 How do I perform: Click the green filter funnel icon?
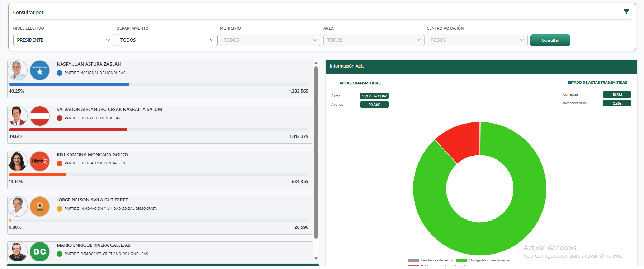pyautogui.click(x=626, y=12)
